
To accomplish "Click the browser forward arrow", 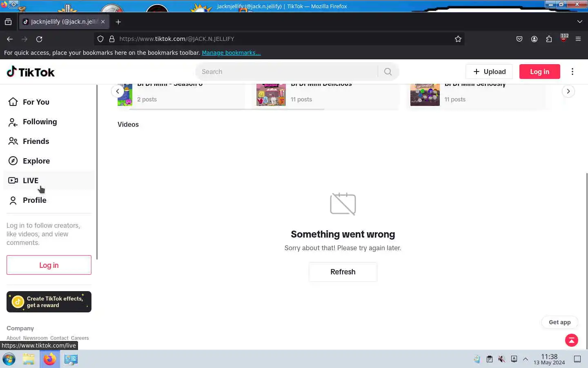I will 24,39.
